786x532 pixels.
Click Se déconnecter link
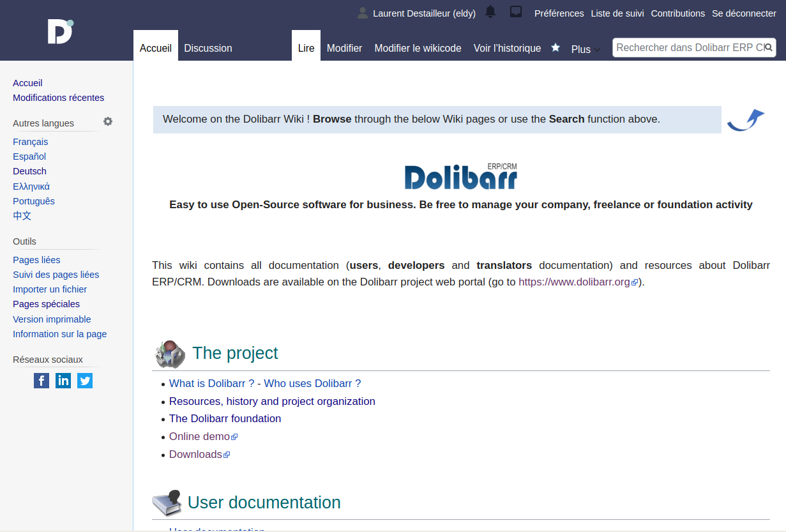point(744,13)
